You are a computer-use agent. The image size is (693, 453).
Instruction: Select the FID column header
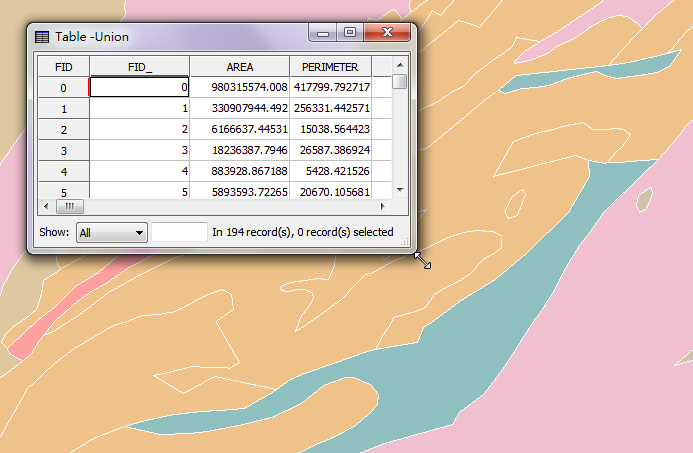click(64, 67)
